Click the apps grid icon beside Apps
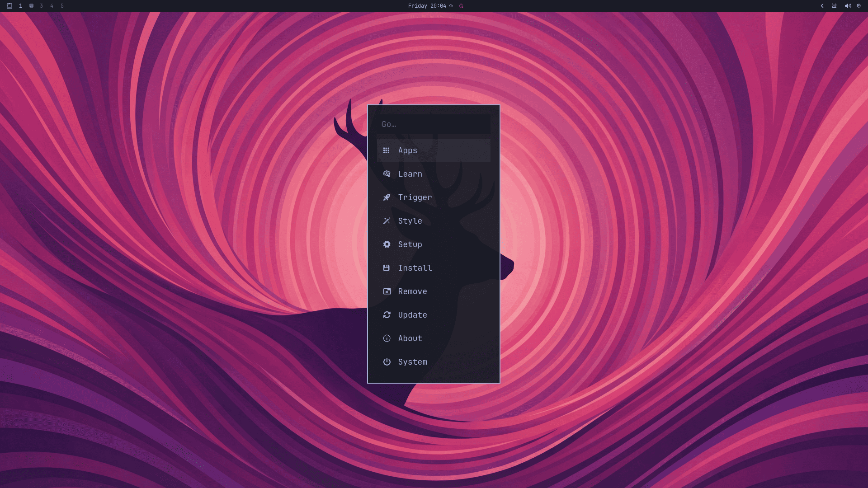The width and height of the screenshot is (868, 488). [x=386, y=150]
